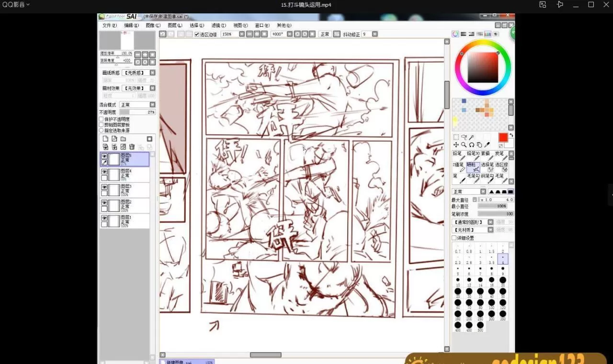Select the Binary pen (2值笔) tool
This screenshot has height=364, width=613.
pyautogui.click(x=459, y=167)
